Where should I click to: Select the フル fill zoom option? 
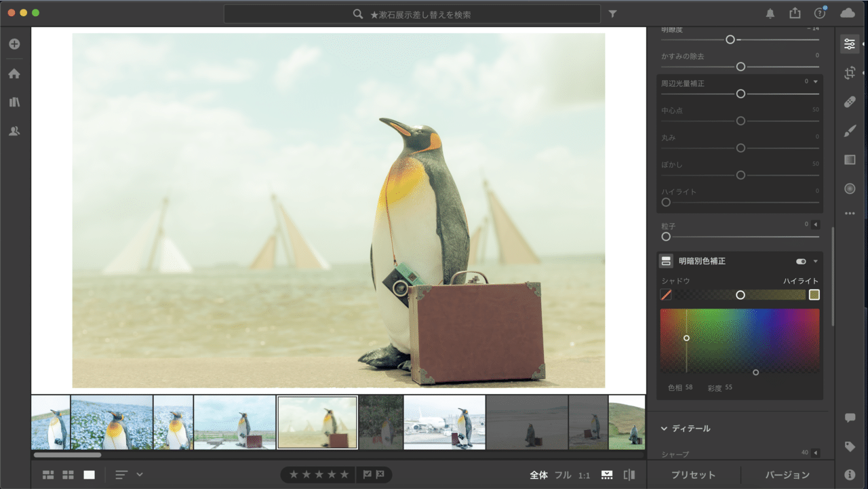point(563,475)
